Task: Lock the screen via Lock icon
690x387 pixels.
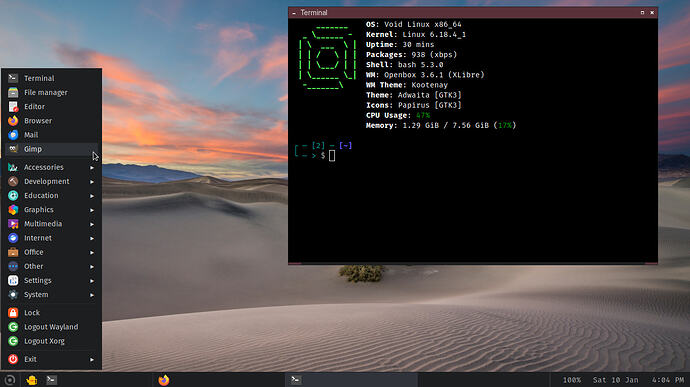Action: coord(13,313)
